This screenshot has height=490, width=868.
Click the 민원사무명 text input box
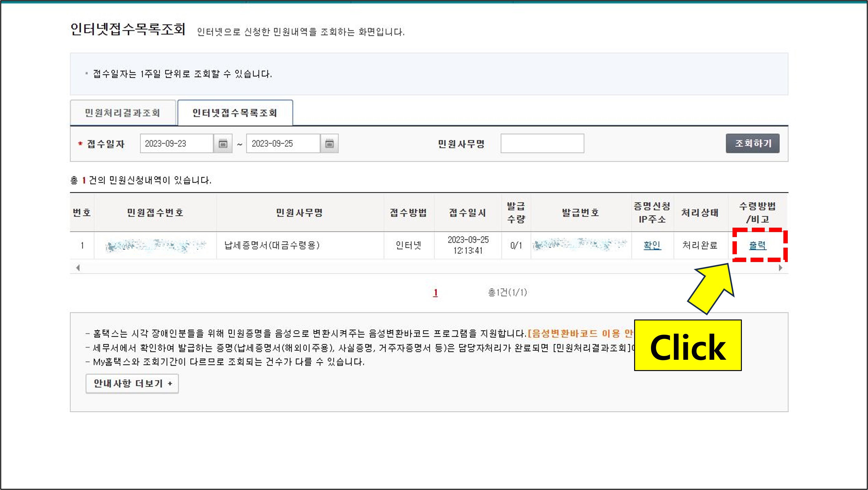coord(542,144)
